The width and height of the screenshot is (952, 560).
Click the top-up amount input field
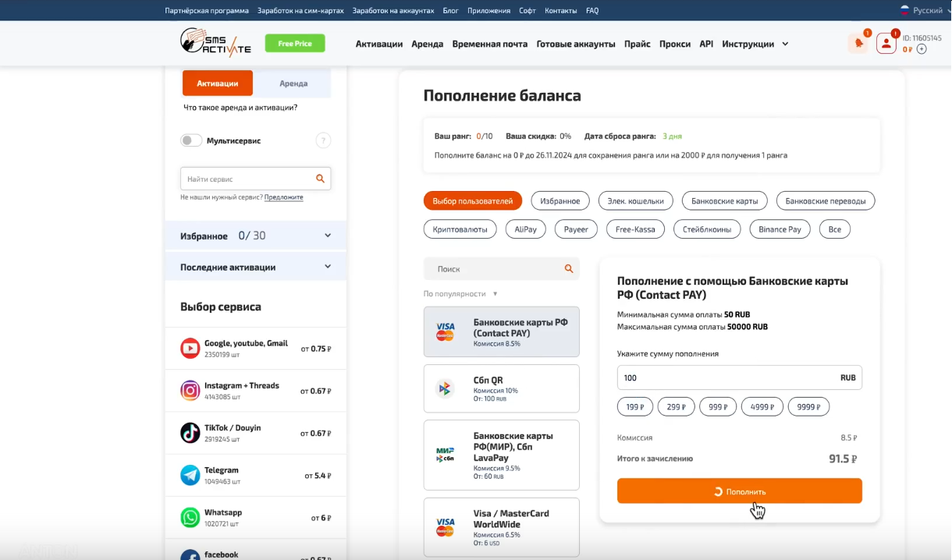(740, 377)
